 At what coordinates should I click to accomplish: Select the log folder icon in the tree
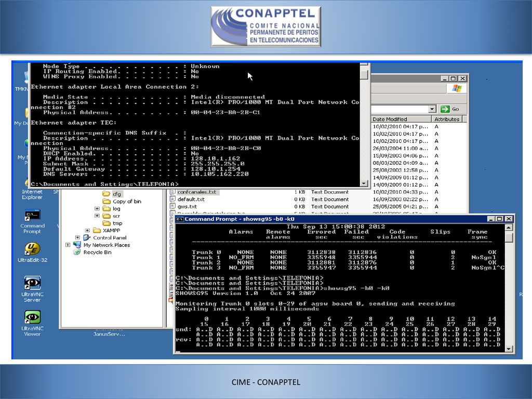(x=106, y=209)
